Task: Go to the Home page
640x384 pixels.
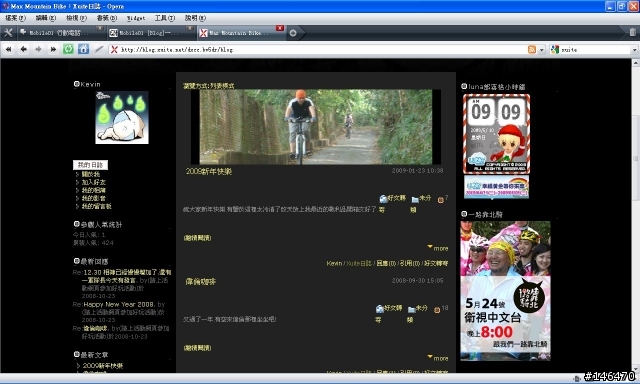Action: 83,49
